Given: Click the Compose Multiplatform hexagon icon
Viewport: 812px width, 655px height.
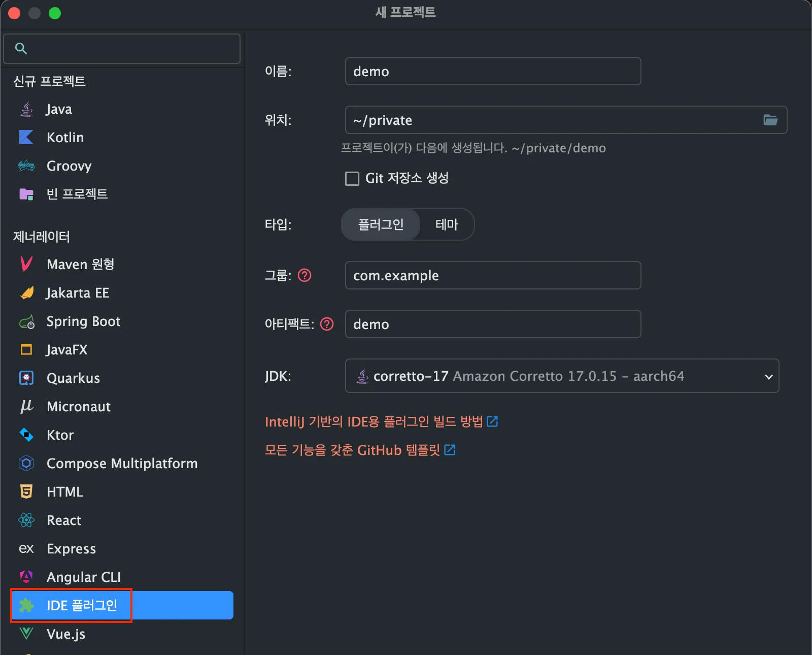Looking at the screenshot, I should [26, 463].
